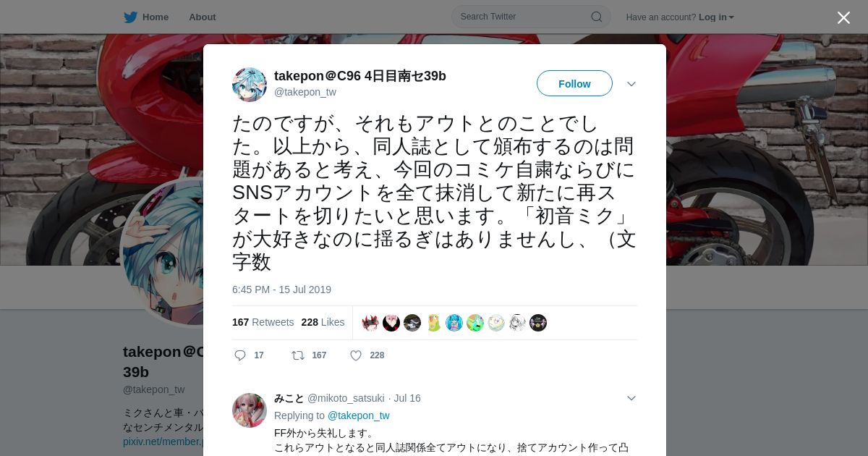This screenshot has height=456, width=868.
Task: Click the first liker avatar icon
Action: [x=370, y=323]
